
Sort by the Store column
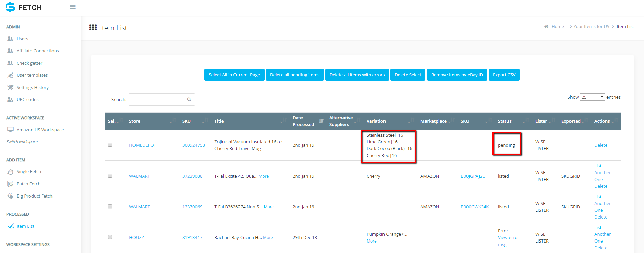[x=152, y=121]
